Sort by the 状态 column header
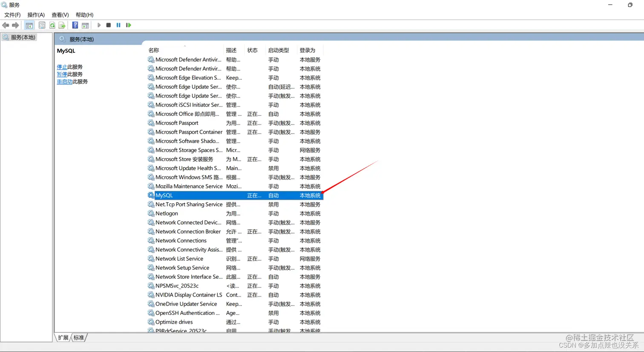 256,50
